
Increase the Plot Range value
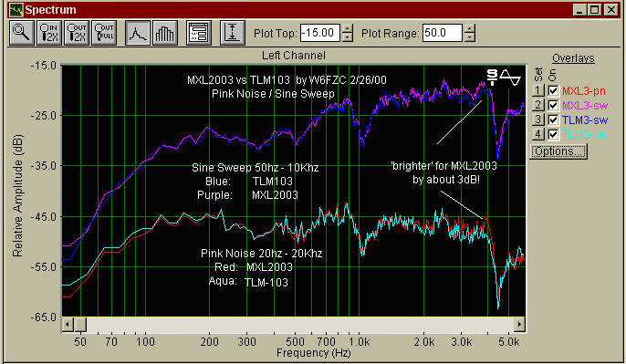(470, 28)
